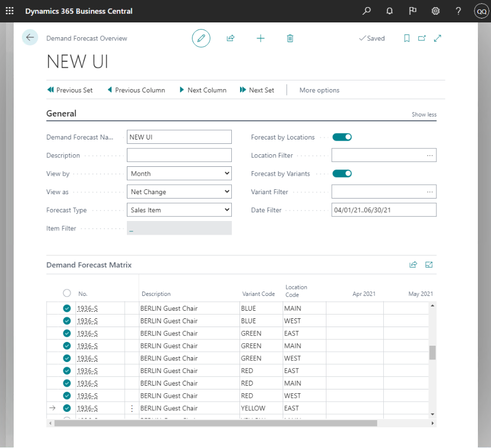This screenshot has width=491, height=448.
Task: Click the matrix horizontal scrollbar thumb
Action: [x=216, y=423]
